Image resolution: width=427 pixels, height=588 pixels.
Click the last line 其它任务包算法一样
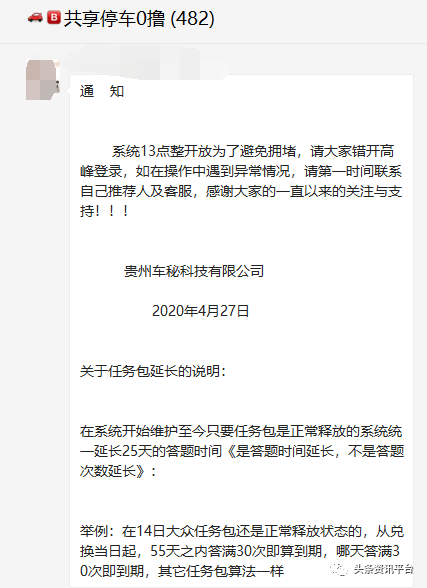tap(221, 571)
